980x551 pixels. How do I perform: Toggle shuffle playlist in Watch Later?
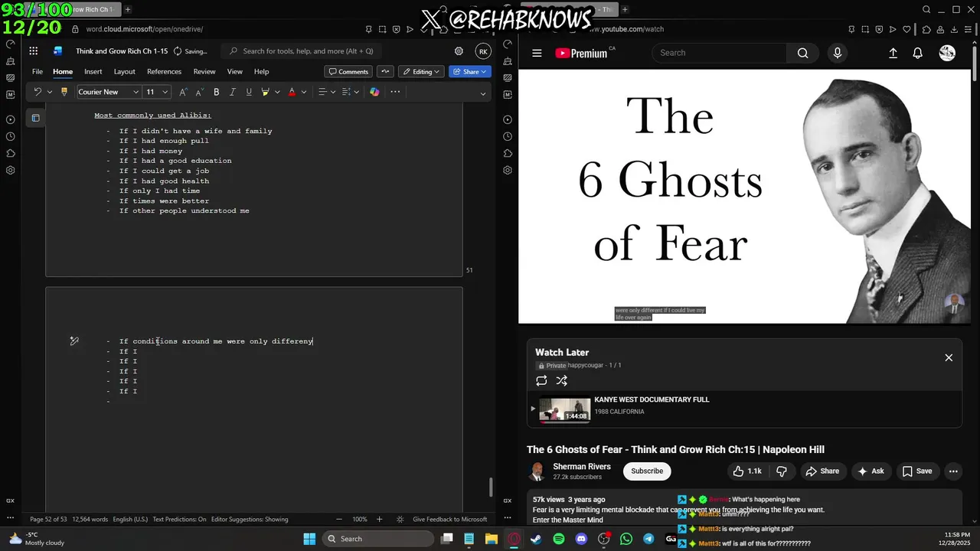[x=561, y=380]
